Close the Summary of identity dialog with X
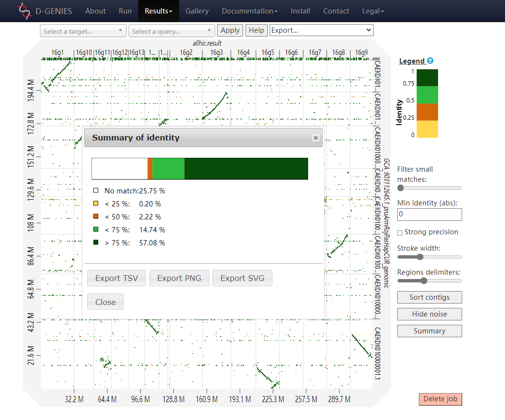This screenshot has width=505, height=420. (315, 138)
